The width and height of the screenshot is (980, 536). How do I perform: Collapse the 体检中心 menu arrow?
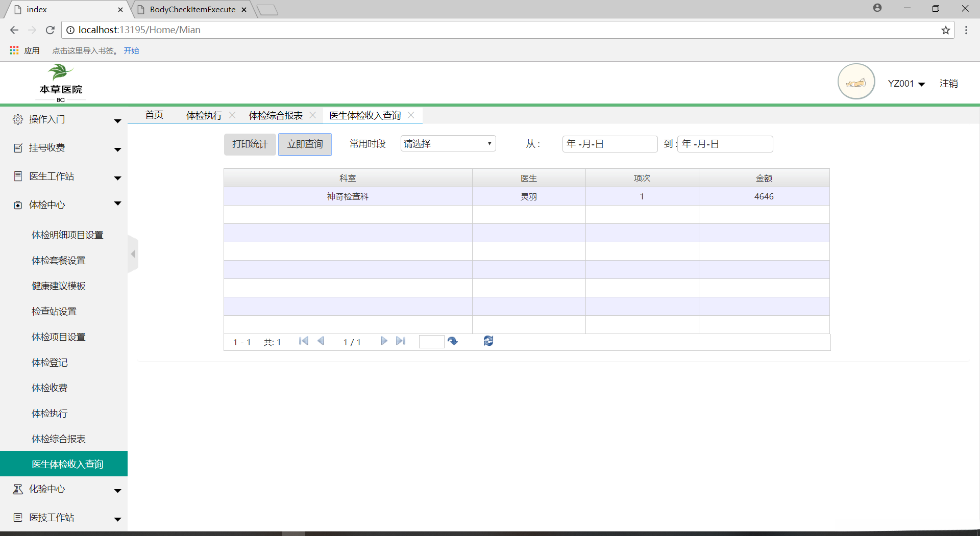pyautogui.click(x=118, y=203)
